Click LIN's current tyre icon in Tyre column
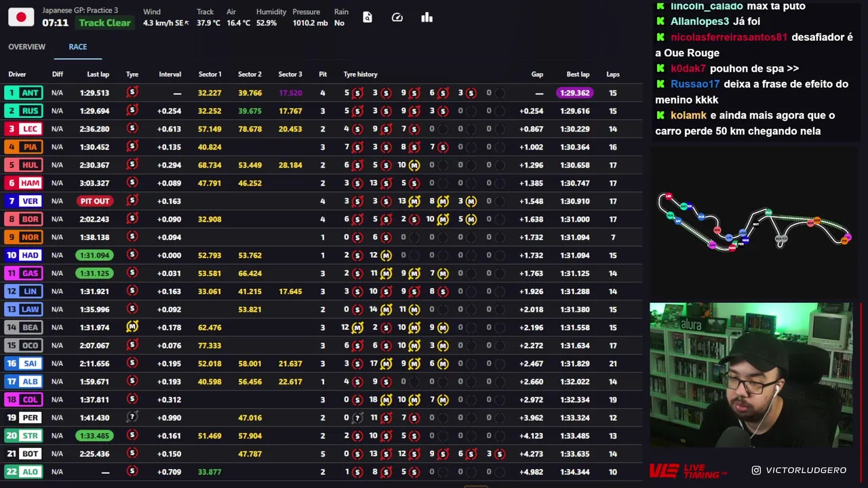 click(132, 291)
